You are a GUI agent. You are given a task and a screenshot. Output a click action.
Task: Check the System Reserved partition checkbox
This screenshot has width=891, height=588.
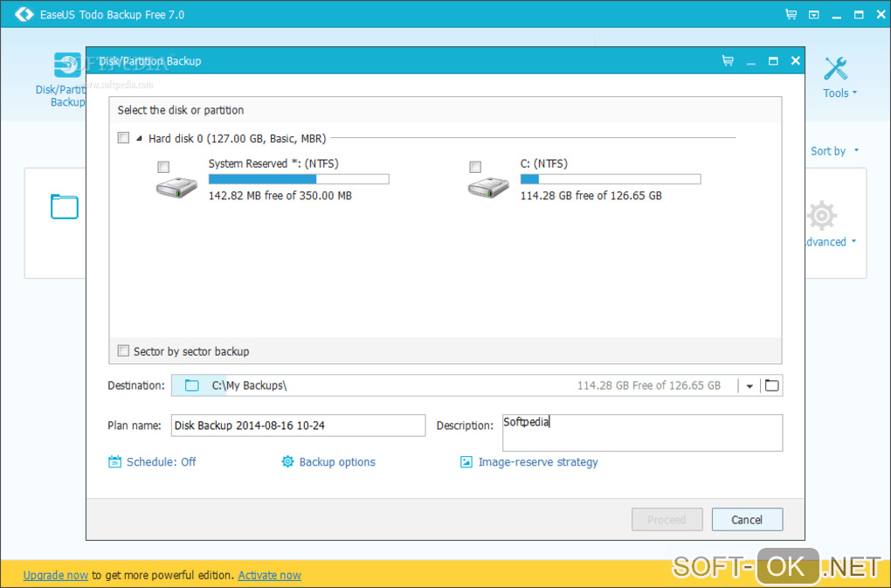tap(163, 167)
